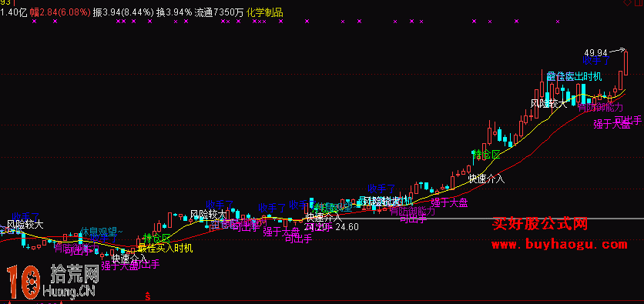This screenshot has width=644, height=304.
Task: Click the 换3.94% turnover value
Action: pyautogui.click(x=174, y=12)
